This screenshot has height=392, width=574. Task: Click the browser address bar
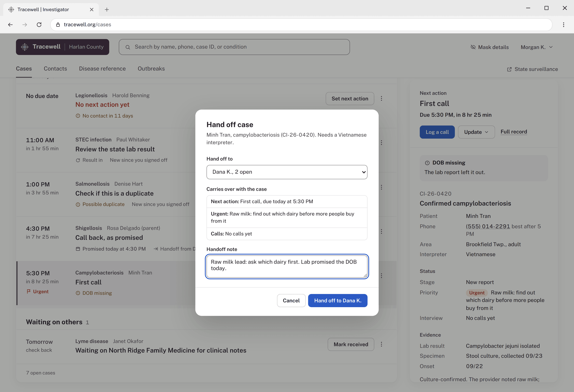click(301, 25)
